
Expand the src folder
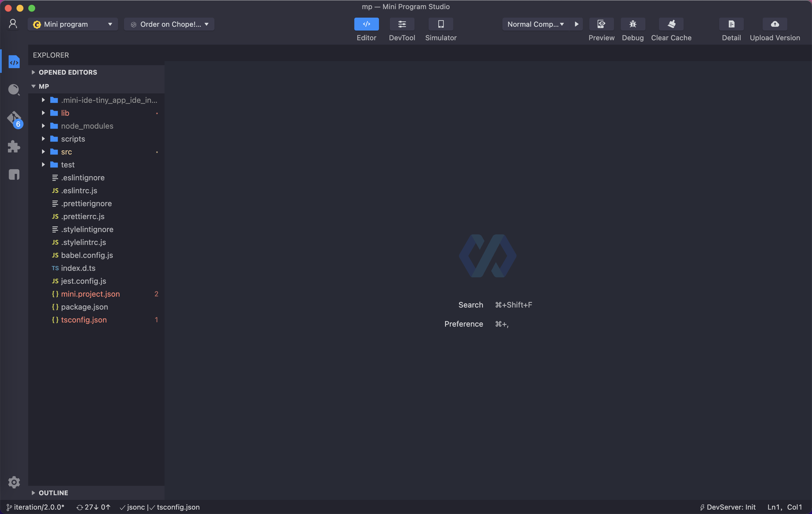click(66, 152)
